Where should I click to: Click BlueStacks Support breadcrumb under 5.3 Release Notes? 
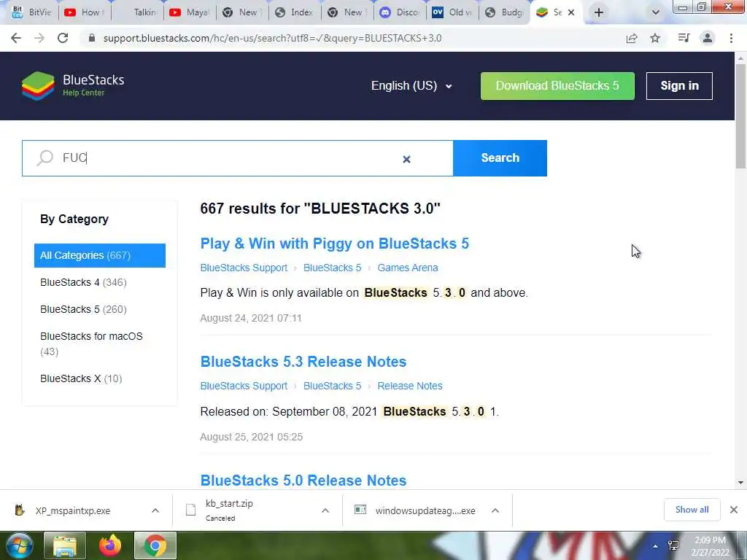click(x=244, y=386)
